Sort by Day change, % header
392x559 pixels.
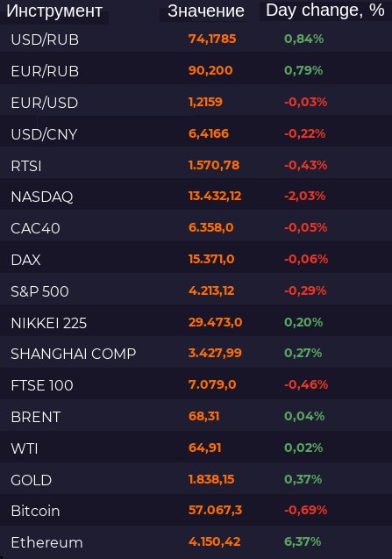(325, 10)
